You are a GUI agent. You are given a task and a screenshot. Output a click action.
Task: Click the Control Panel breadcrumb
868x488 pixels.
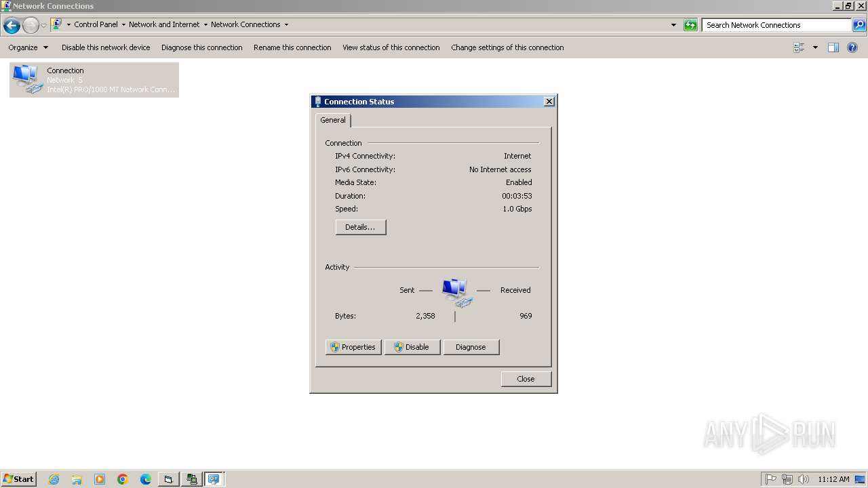click(96, 24)
